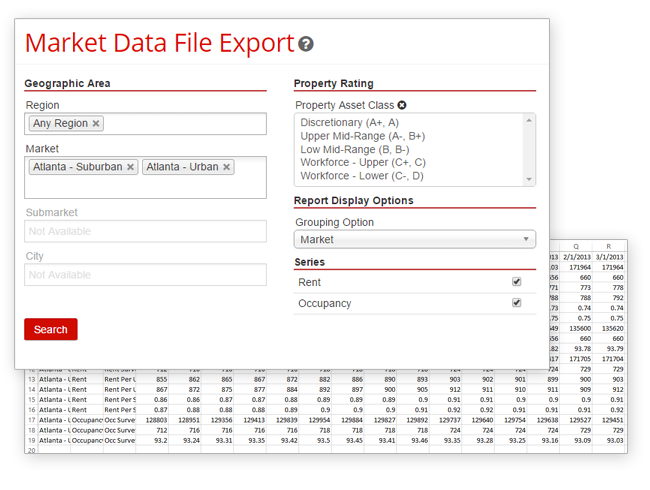Screen dimensions: 650x490
Task: Click cell 93.79 in column R
Action: [609, 349]
